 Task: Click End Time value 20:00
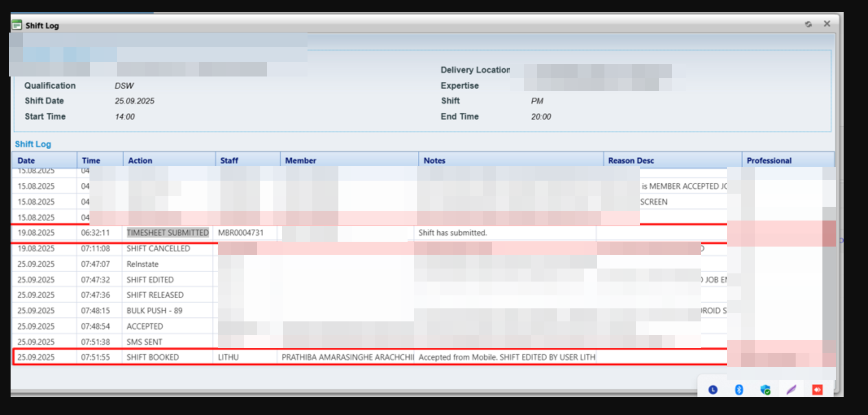click(x=541, y=117)
